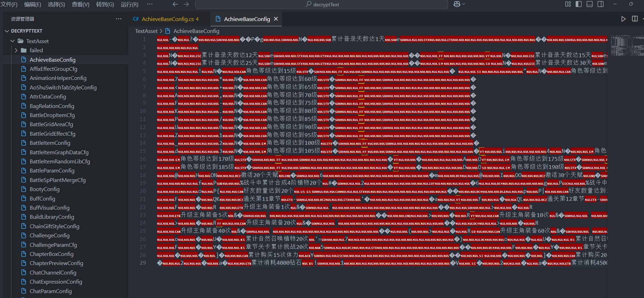This screenshot has height=298, width=644.
Task: Expand the failed folder
Action: (x=16, y=50)
